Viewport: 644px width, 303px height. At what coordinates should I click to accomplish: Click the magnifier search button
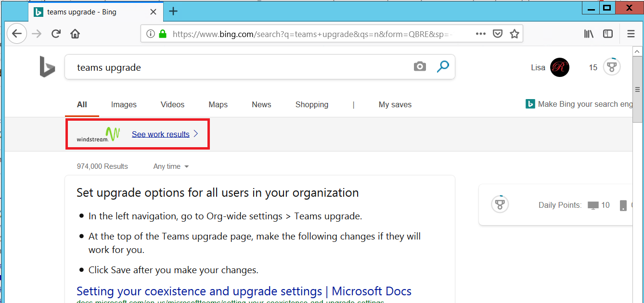(443, 67)
